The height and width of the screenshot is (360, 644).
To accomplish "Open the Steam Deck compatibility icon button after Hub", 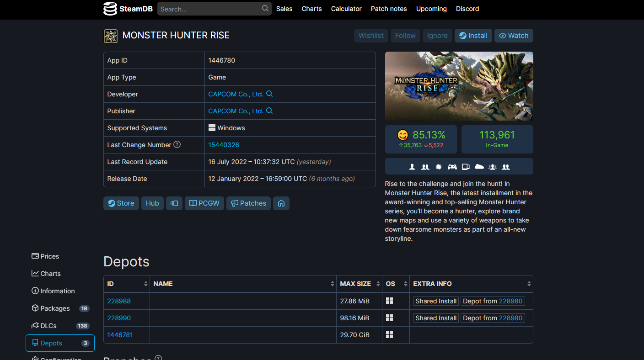I will pos(174,203).
